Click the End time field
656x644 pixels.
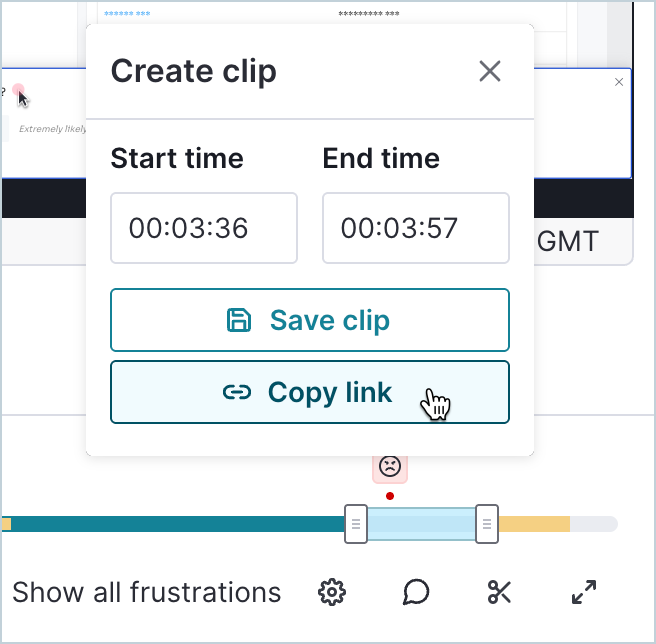point(415,228)
